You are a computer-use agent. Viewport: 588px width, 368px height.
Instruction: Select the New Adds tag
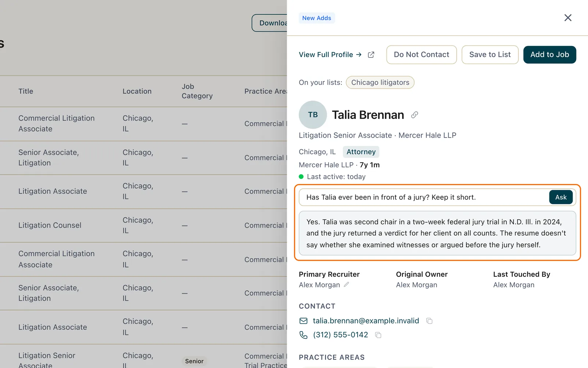coord(316,18)
